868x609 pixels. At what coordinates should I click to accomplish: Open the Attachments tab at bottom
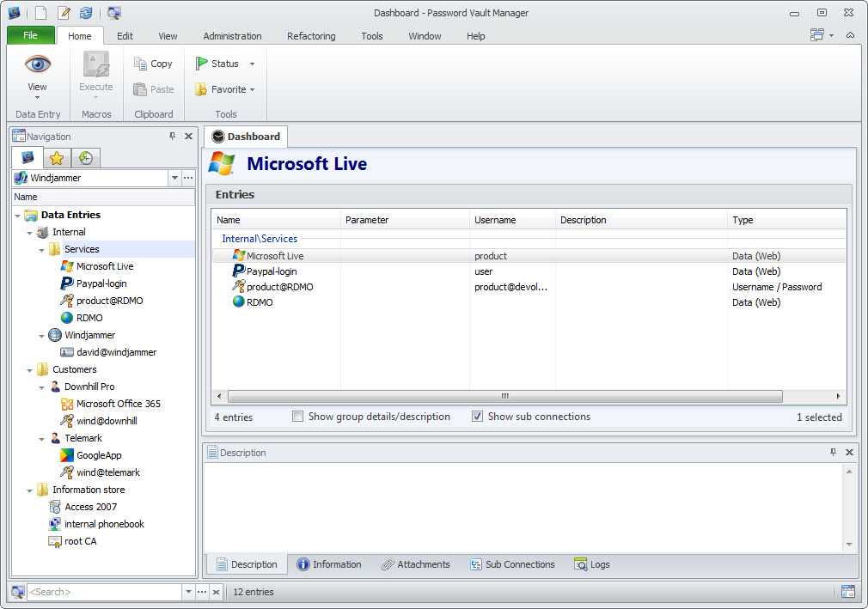416,564
